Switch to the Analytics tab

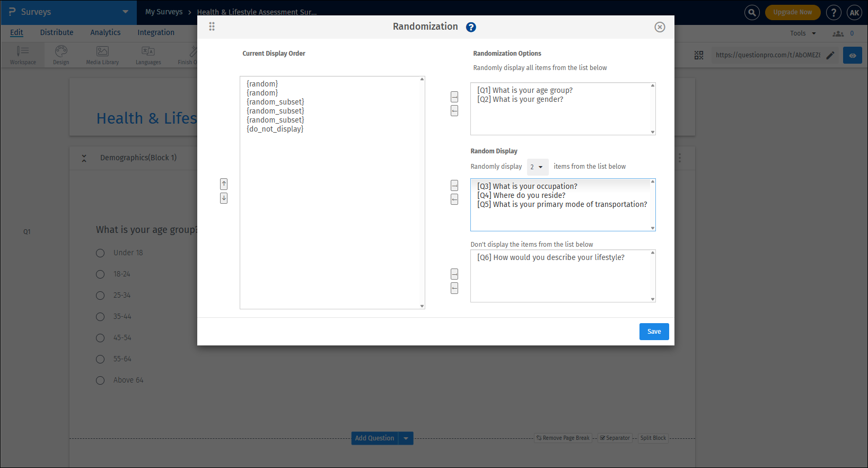click(x=106, y=32)
